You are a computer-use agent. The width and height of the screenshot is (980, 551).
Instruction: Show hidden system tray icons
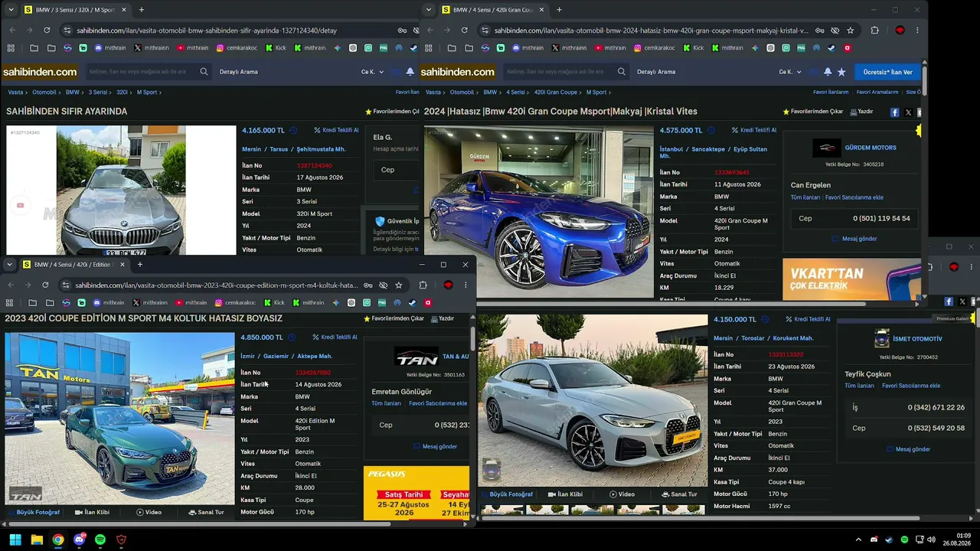pos(858,540)
